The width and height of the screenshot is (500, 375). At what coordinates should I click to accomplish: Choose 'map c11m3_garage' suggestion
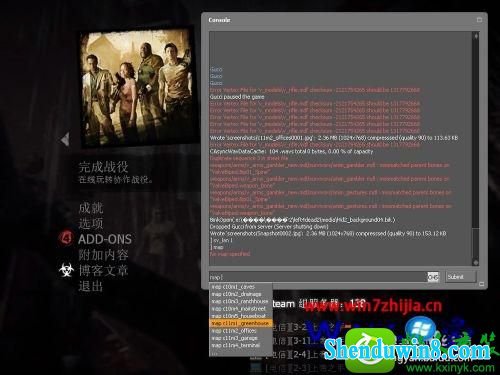pyautogui.click(x=241, y=338)
